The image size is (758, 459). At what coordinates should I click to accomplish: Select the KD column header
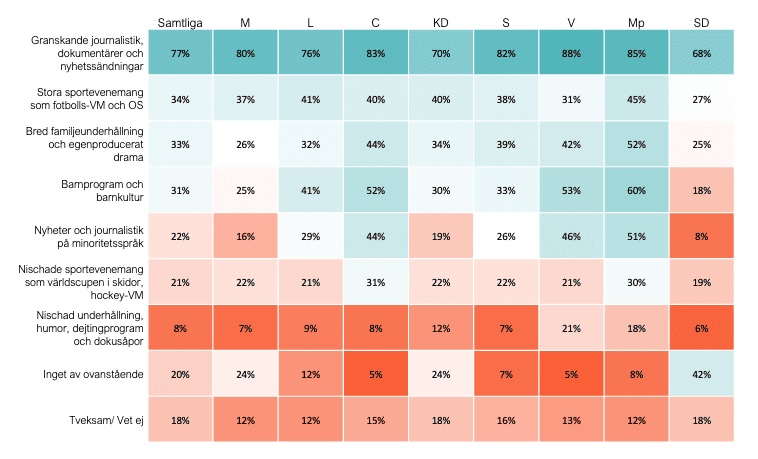point(440,21)
